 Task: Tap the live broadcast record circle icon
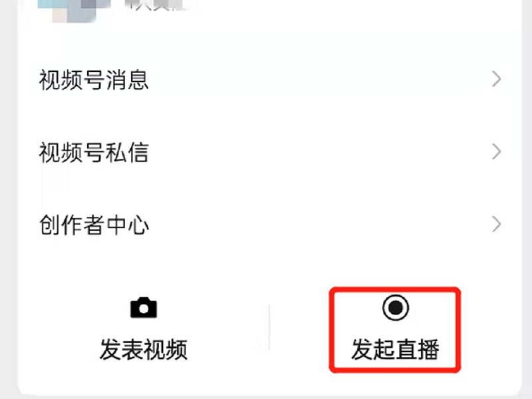pos(395,307)
